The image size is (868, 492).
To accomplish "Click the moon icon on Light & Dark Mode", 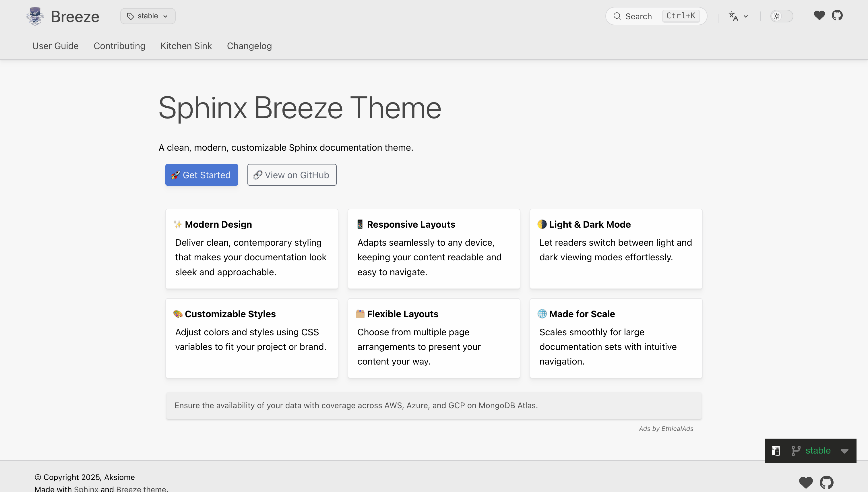I will pos(542,224).
